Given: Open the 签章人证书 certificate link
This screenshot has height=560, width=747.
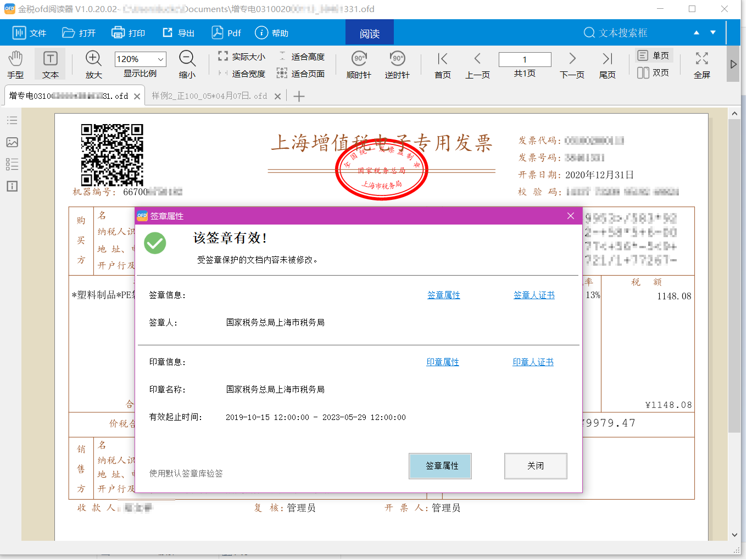Looking at the screenshot, I should click(x=533, y=295).
